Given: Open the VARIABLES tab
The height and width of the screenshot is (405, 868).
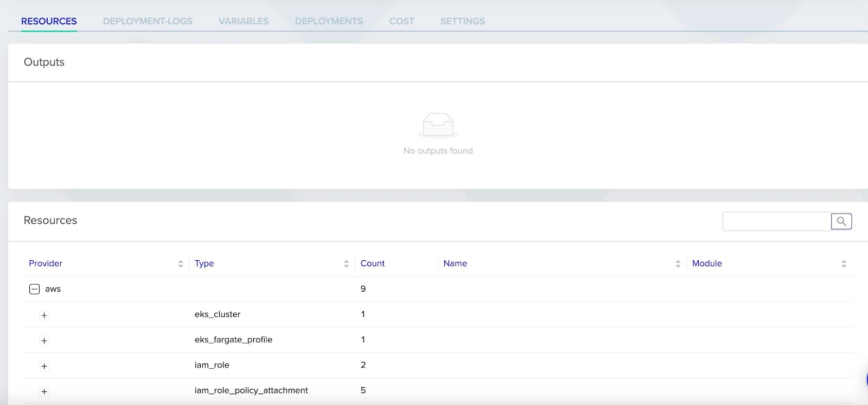Looking at the screenshot, I should coord(244,21).
